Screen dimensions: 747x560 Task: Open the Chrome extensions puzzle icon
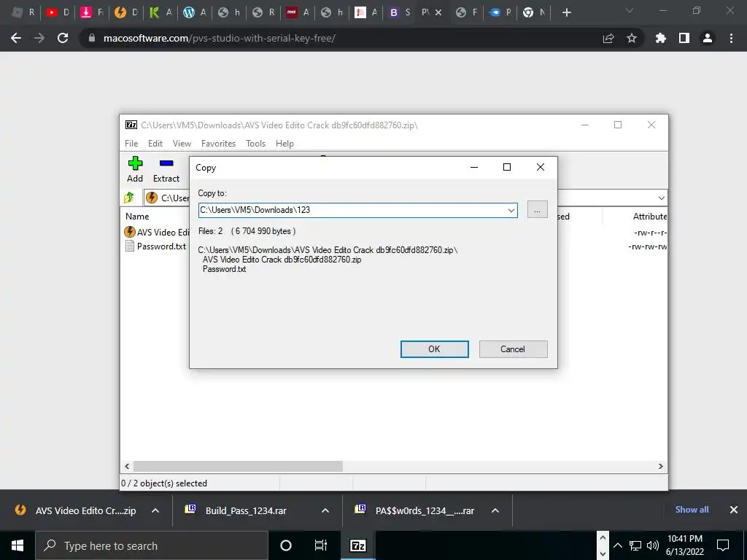tap(661, 38)
